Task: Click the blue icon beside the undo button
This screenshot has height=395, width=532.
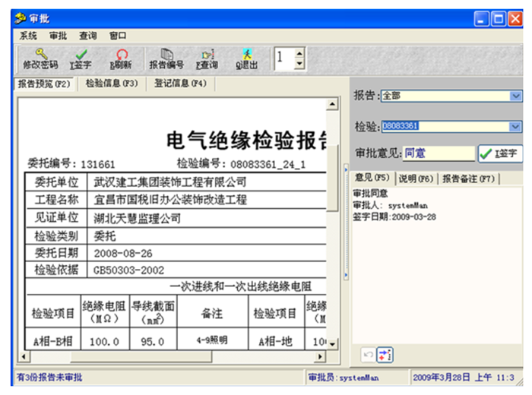Action: point(384,355)
